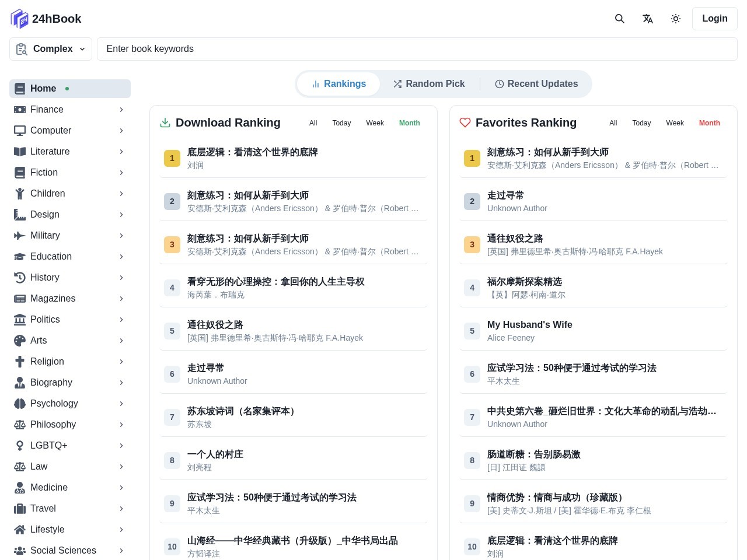
Task: Click the Lifestyle house icon
Action: 20,530
